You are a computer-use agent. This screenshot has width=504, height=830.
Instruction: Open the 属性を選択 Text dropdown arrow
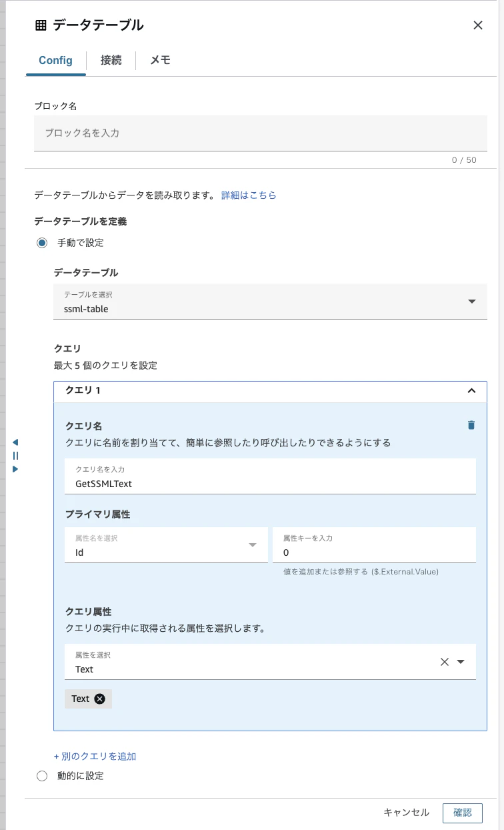coord(461,662)
